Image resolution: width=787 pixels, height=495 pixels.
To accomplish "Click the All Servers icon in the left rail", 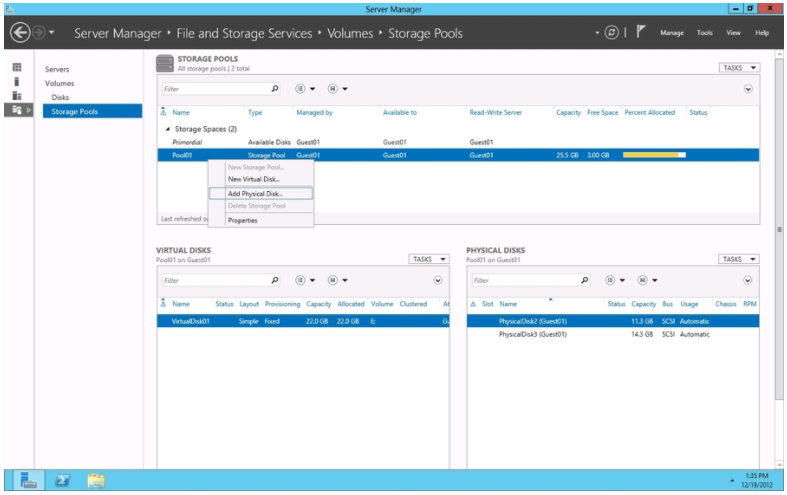I will pyautogui.click(x=16, y=95).
